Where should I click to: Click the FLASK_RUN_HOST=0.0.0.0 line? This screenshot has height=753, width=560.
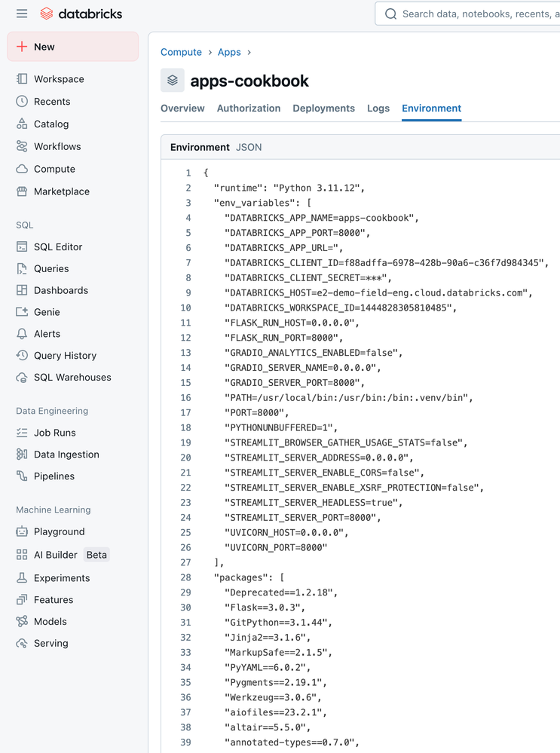click(292, 323)
